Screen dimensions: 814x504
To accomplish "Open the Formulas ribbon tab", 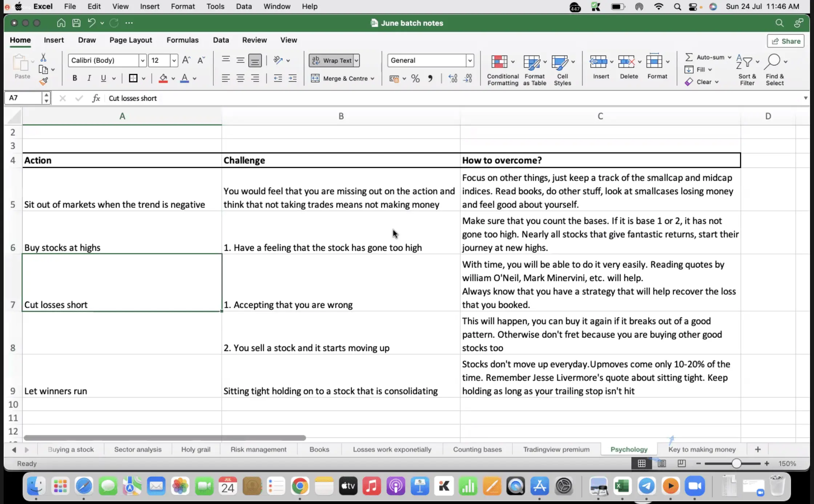I will 182,40.
